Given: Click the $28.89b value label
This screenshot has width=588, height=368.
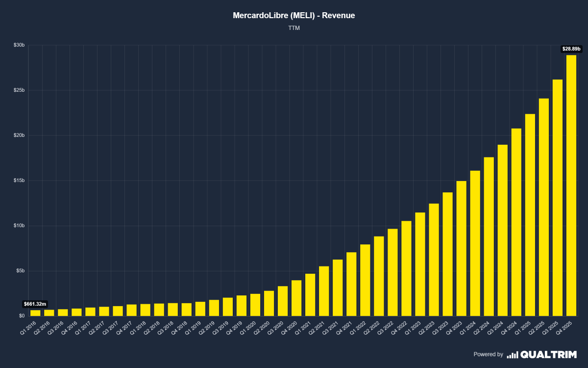Looking at the screenshot, I should point(571,49).
